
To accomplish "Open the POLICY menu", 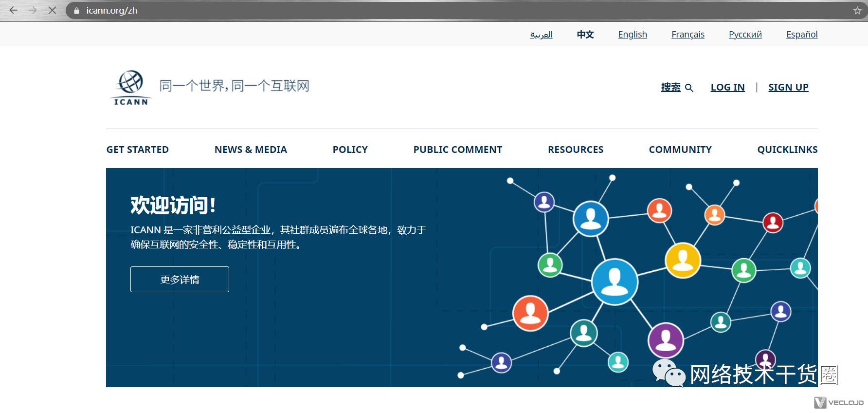I will pos(350,150).
